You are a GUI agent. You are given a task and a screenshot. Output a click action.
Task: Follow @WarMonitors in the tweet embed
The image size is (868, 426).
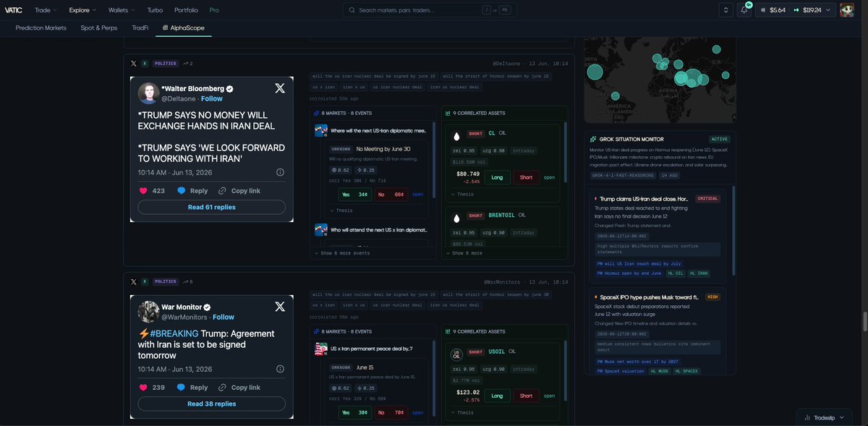pos(224,317)
